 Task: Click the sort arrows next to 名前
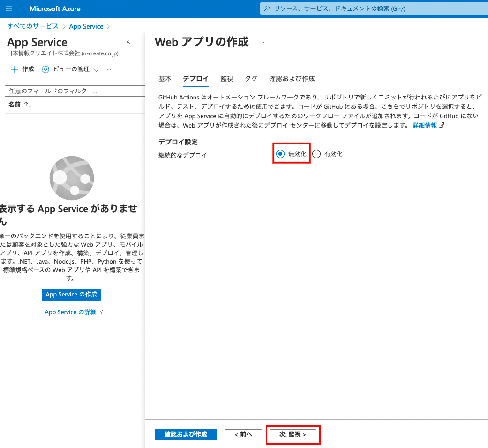28,105
